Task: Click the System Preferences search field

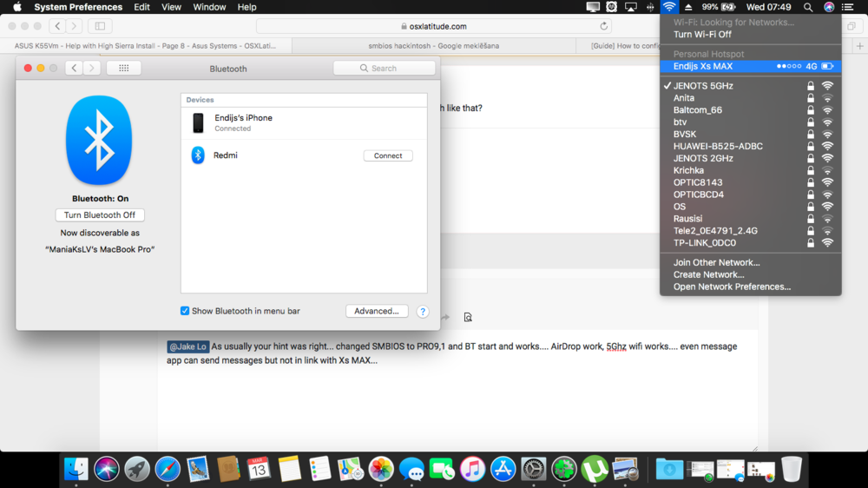Action: click(385, 68)
